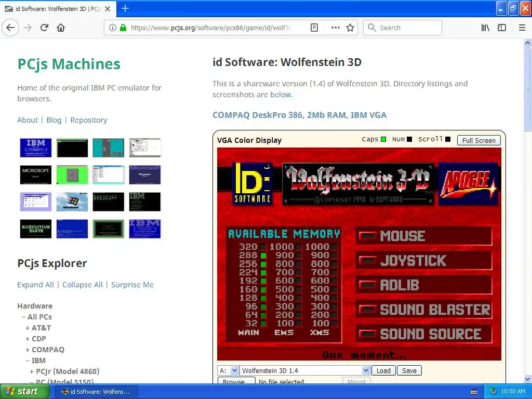This screenshot has height=399, width=532.
Task: Click the Expand All link
Action: (35, 285)
